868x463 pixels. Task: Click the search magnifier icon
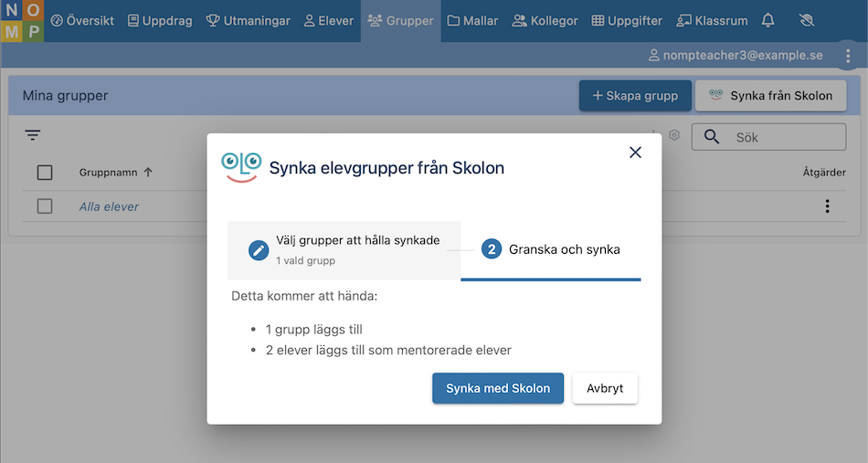click(712, 137)
